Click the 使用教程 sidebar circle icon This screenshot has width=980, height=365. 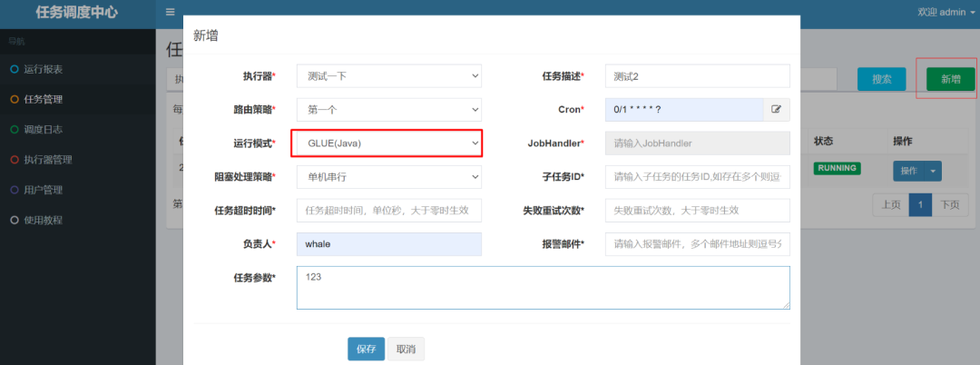click(14, 220)
